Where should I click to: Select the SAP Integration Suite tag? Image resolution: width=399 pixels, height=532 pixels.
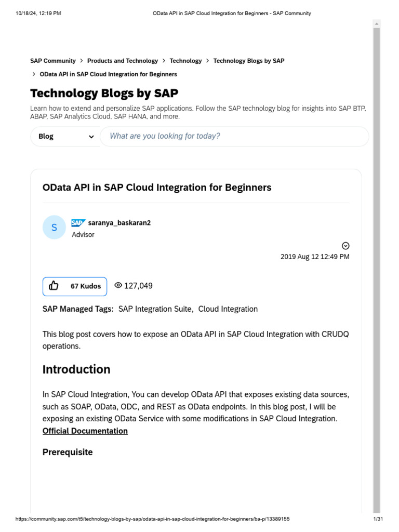click(x=155, y=309)
